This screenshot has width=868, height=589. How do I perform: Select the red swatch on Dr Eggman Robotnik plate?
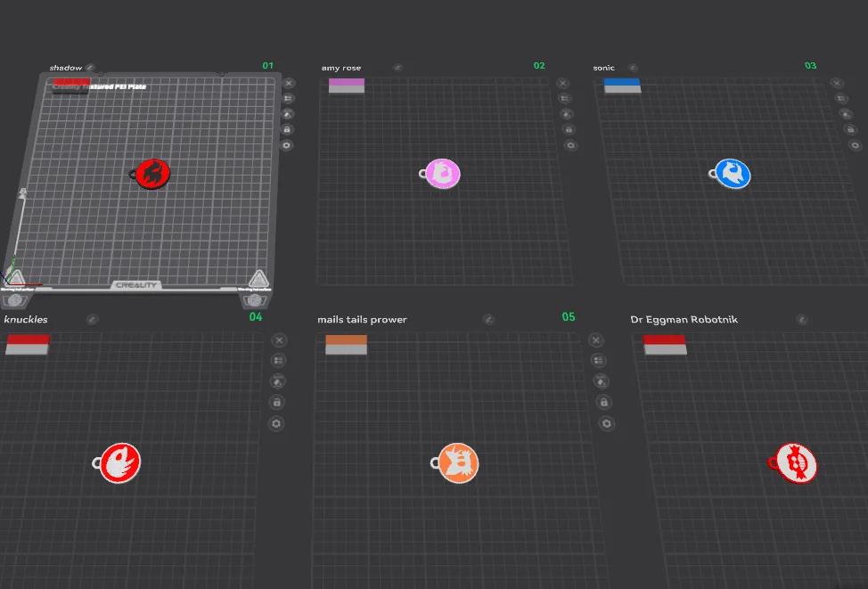pos(664,339)
